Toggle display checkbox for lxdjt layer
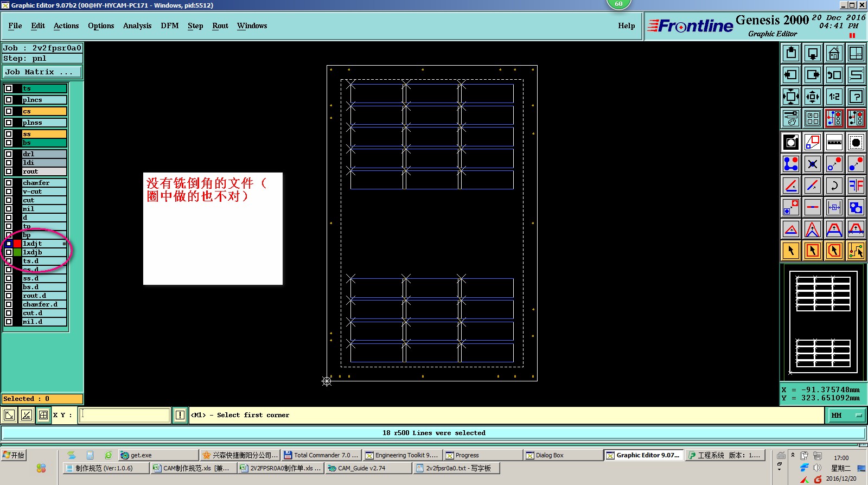Screen dimensions: 868x485 click(x=9, y=244)
